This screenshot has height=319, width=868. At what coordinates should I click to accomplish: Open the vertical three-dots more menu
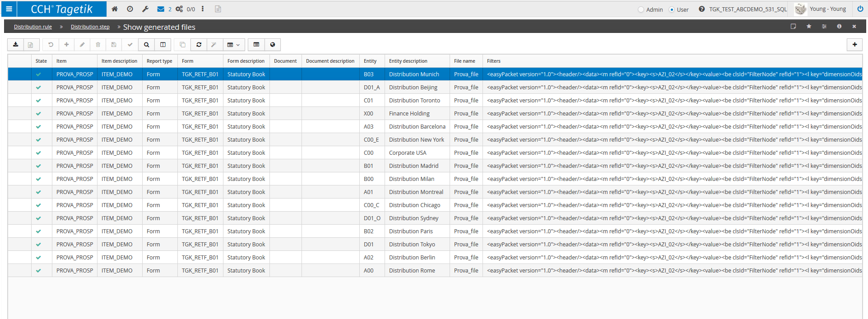[203, 9]
